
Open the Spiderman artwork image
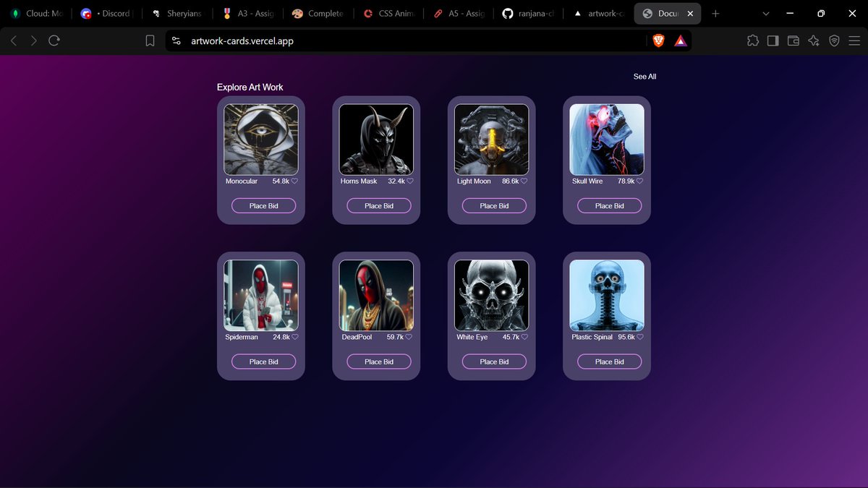pyautogui.click(x=260, y=295)
